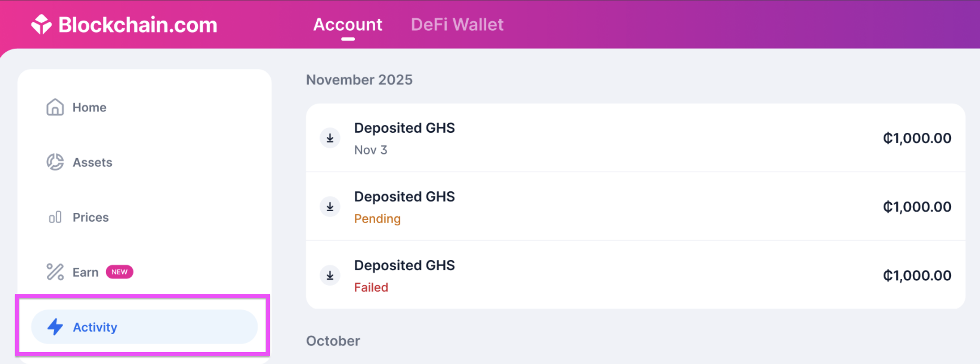Click the Failed deposit download icon
This screenshot has height=364, width=980.
[x=330, y=275]
